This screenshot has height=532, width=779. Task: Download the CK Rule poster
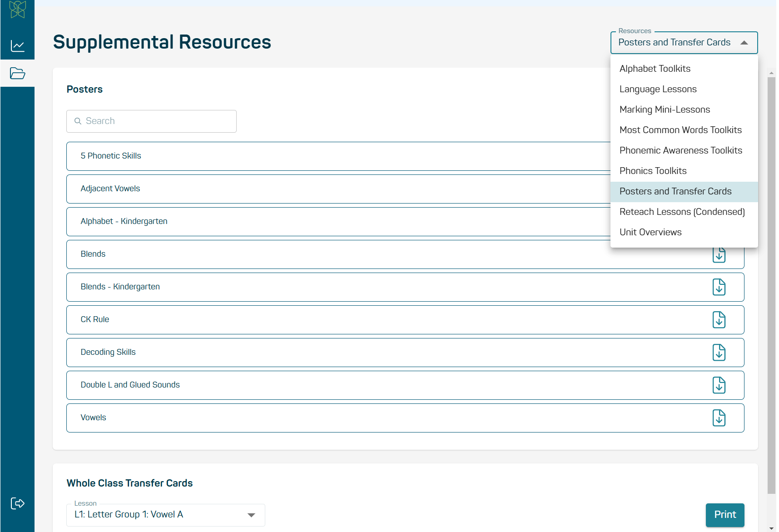pyautogui.click(x=719, y=319)
